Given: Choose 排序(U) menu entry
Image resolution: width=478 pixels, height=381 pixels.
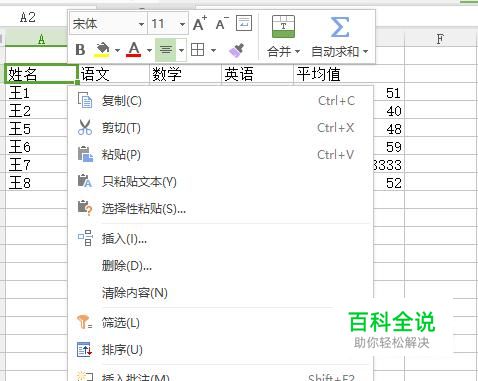Looking at the screenshot, I should click(220, 350).
